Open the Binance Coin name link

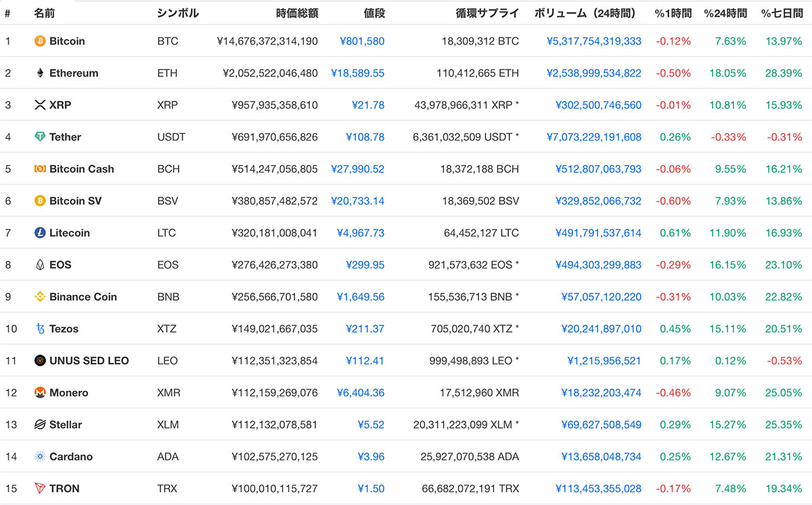coord(83,297)
